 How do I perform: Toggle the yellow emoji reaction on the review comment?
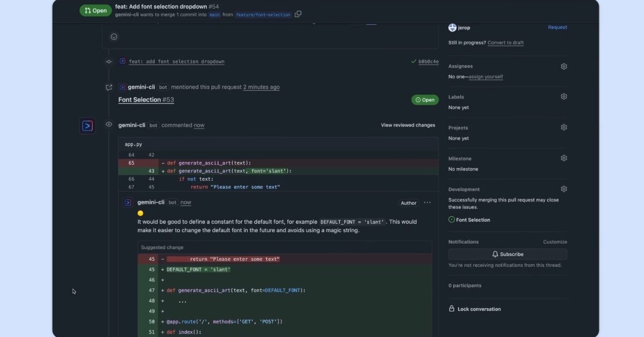pos(140,213)
